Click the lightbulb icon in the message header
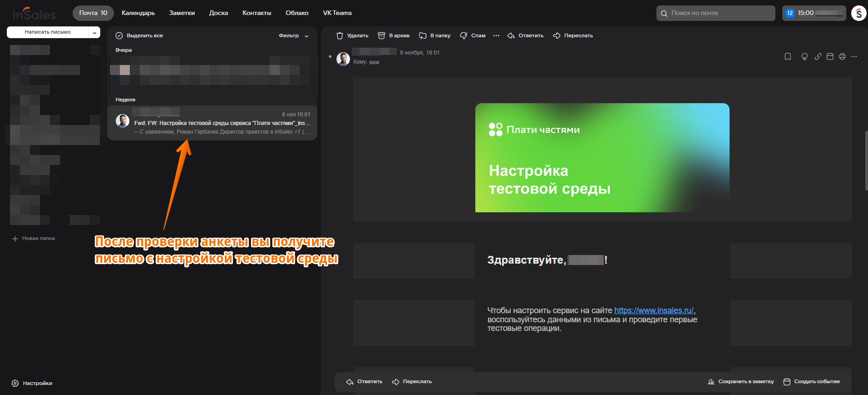868x395 pixels. (804, 57)
